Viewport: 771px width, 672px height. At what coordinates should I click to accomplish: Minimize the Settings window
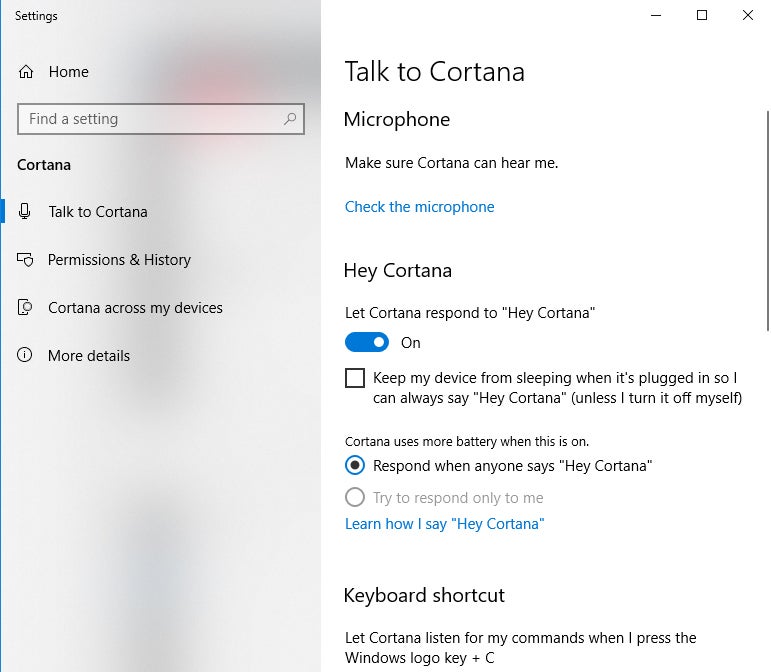[x=656, y=15]
